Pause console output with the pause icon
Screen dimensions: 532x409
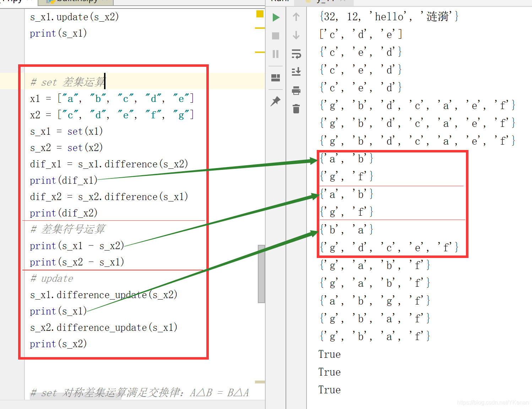pyautogui.click(x=275, y=54)
